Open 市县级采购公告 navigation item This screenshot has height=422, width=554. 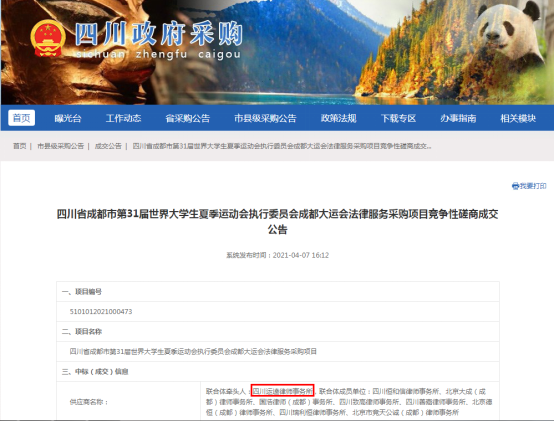tap(265, 118)
